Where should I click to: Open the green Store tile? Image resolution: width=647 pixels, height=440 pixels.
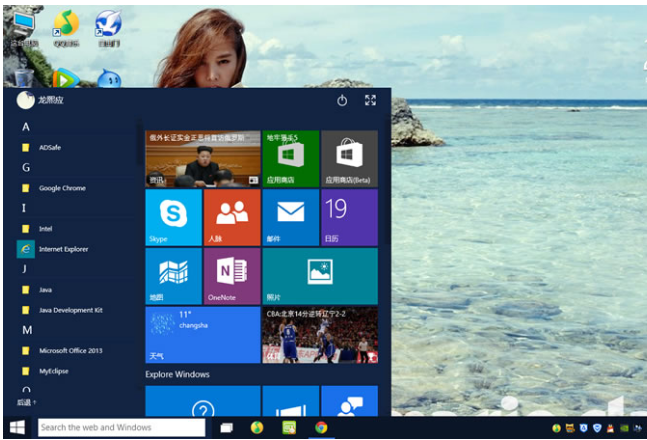pos(290,158)
